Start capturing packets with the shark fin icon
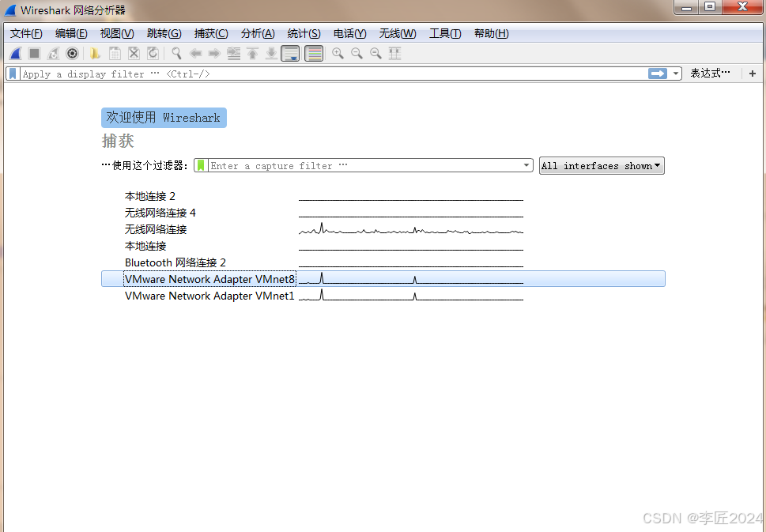Image resolution: width=766 pixels, height=532 pixels. 16,53
